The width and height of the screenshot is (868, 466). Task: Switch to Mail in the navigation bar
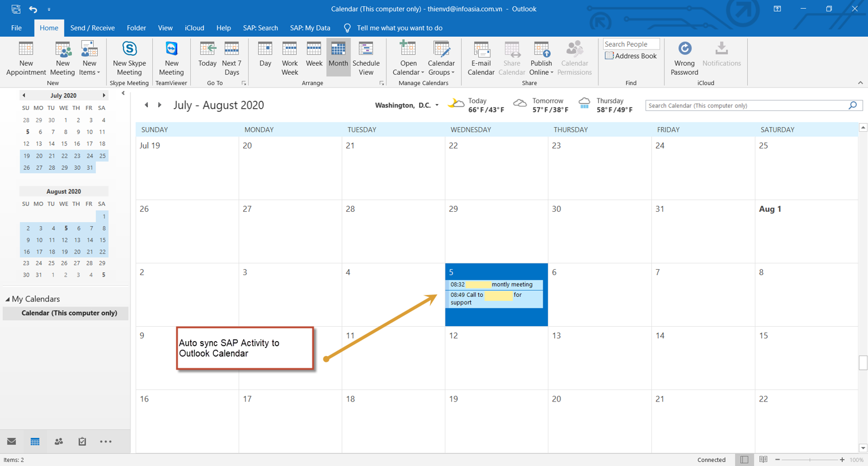pos(11,442)
